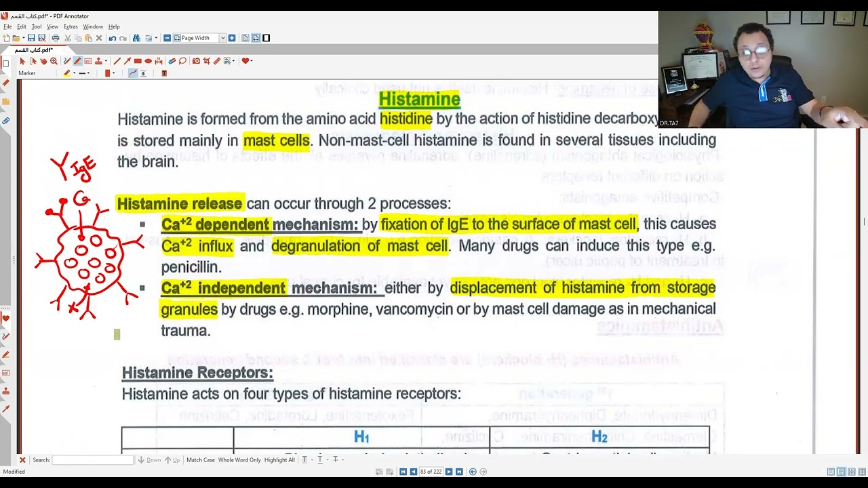
Task: Select the Crop tool
Action: [206, 61]
